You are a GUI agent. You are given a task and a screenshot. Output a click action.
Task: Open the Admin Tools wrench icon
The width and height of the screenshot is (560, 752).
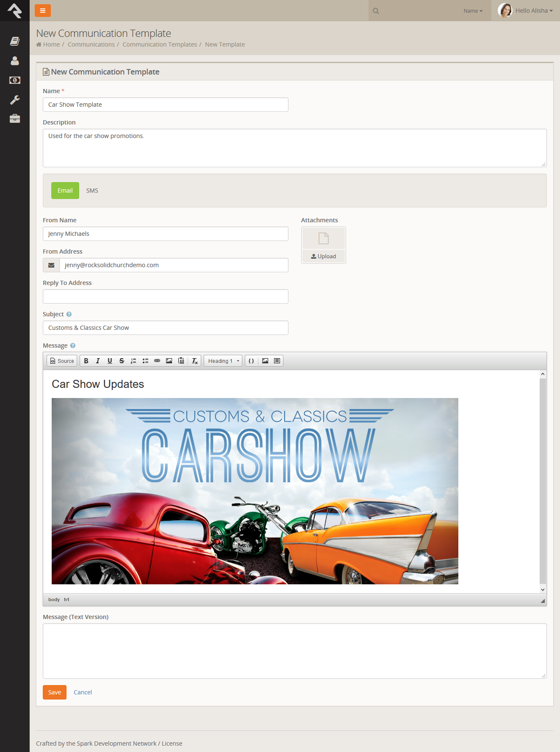tap(15, 100)
